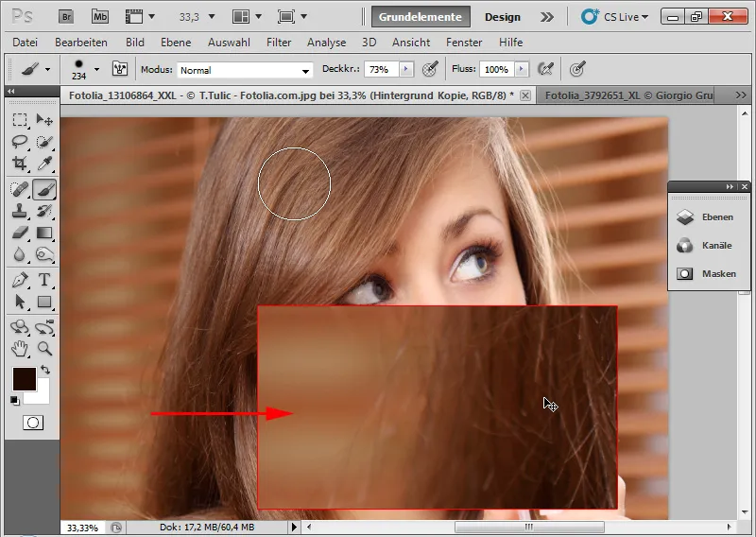Select the Dodge tool
Image resolution: width=756 pixels, height=537 pixels.
pos(44,254)
